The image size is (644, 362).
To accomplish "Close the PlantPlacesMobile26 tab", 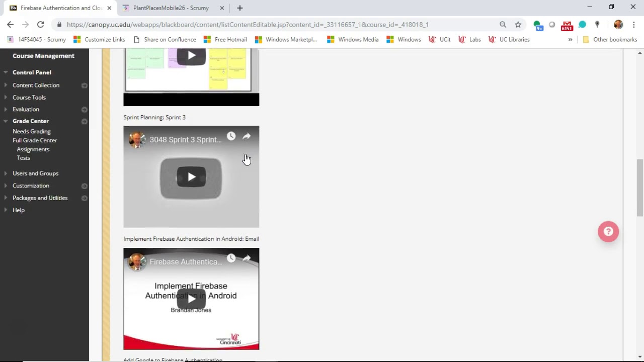I will coord(222,8).
